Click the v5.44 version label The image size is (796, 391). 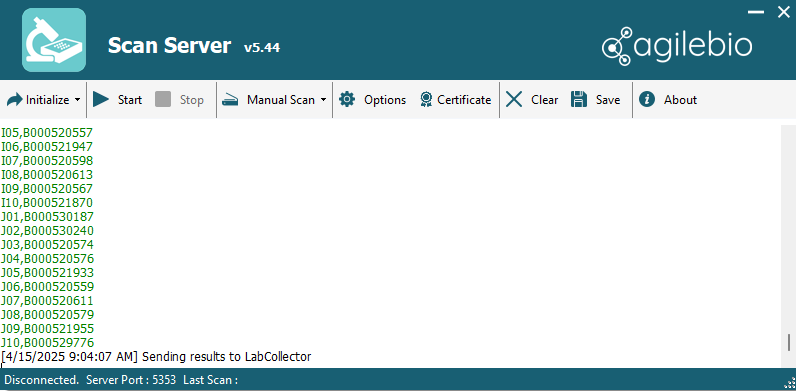(262, 48)
